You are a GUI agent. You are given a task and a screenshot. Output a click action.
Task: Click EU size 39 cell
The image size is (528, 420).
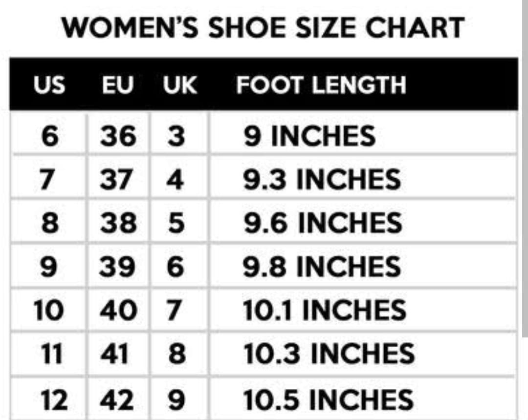click(117, 266)
